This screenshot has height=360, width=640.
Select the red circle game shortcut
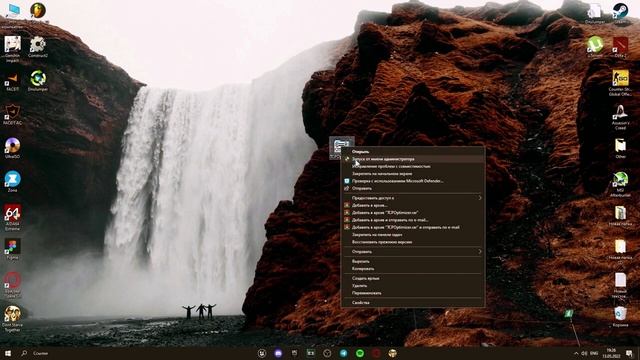[13, 284]
